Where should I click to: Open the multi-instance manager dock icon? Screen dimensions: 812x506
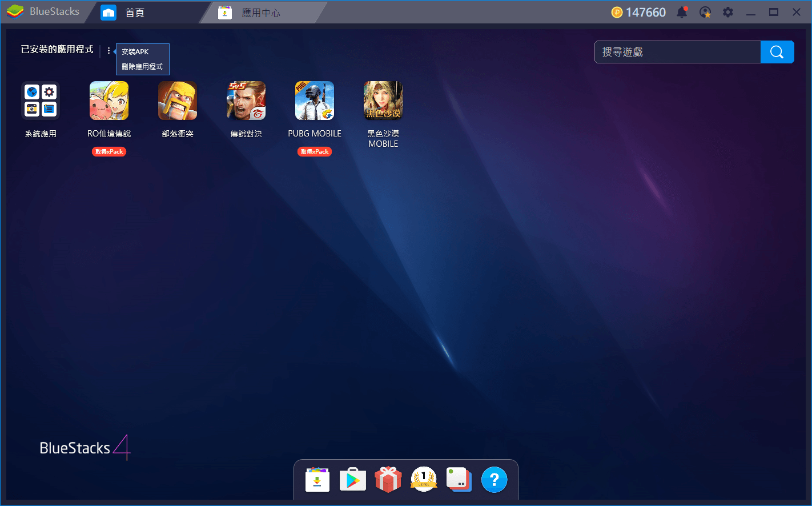(459, 480)
